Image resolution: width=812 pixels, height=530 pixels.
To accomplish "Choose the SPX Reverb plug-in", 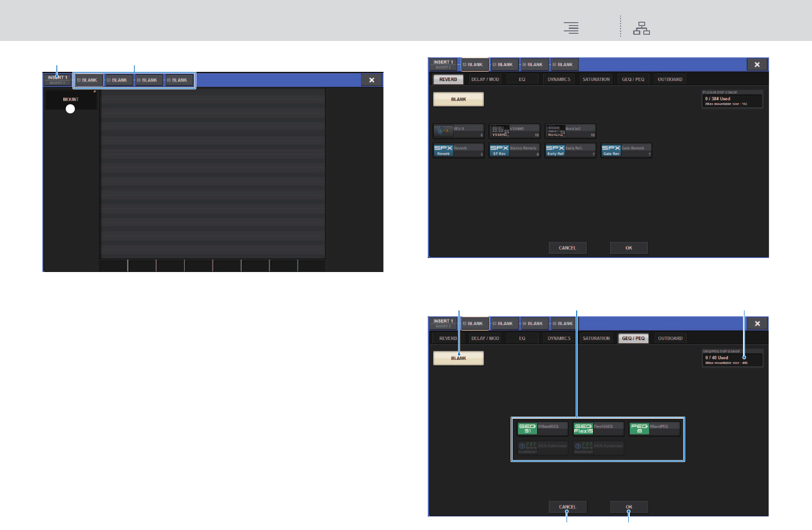I will tap(459, 150).
